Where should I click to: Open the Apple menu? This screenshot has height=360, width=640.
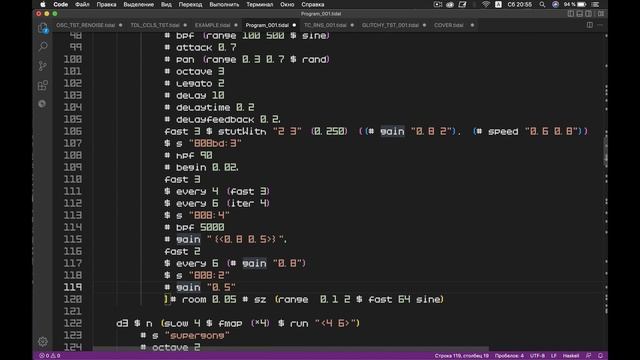click(x=42, y=4)
